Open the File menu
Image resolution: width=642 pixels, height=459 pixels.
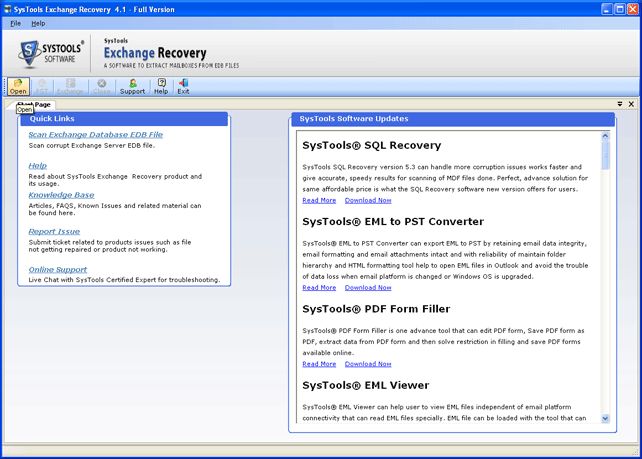point(16,23)
